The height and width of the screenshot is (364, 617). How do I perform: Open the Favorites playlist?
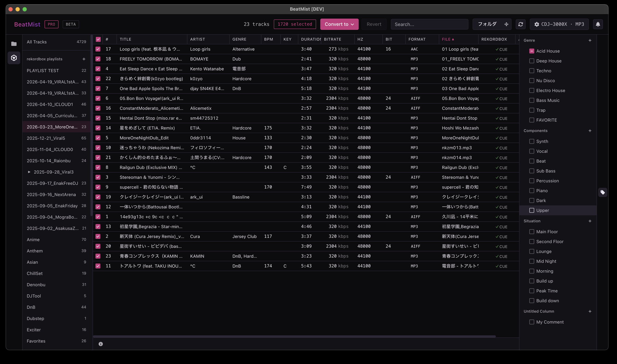(x=57, y=341)
